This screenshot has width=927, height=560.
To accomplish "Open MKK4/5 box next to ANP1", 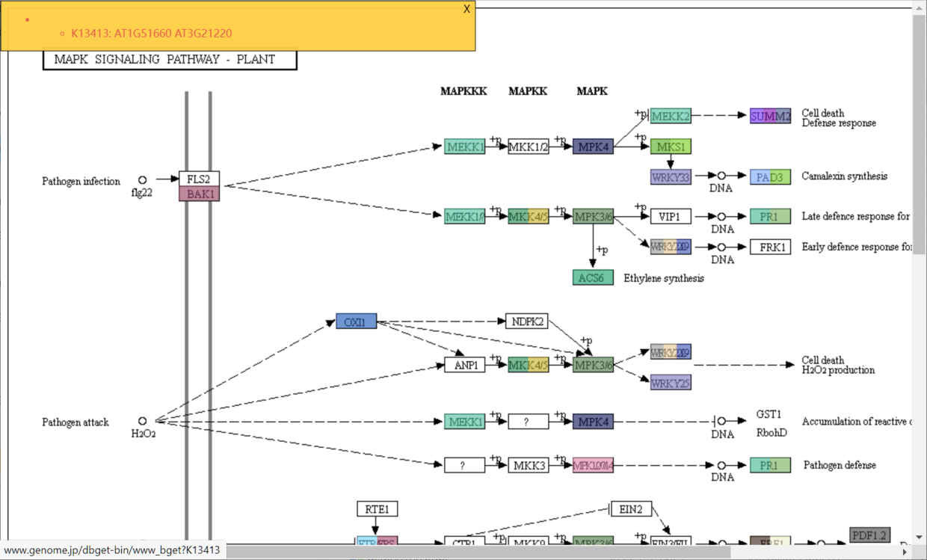I will point(529,365).
